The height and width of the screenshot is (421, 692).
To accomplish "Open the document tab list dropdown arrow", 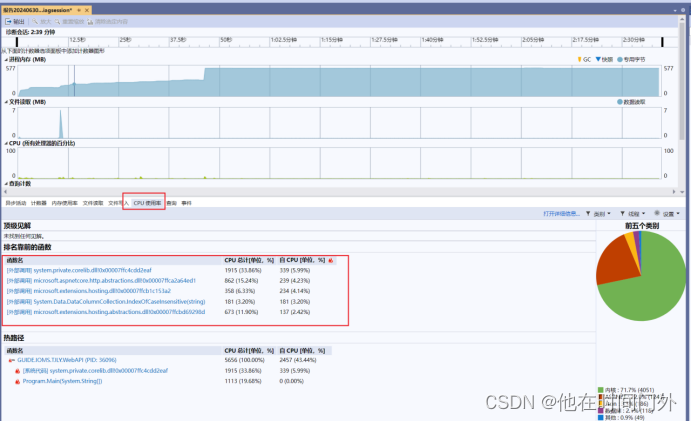I will (675, 10).
